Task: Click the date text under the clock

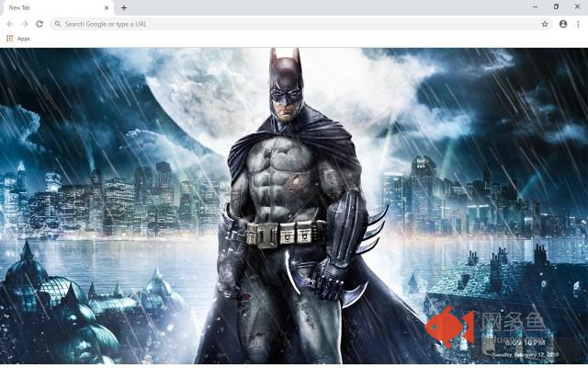Action: 526,354
